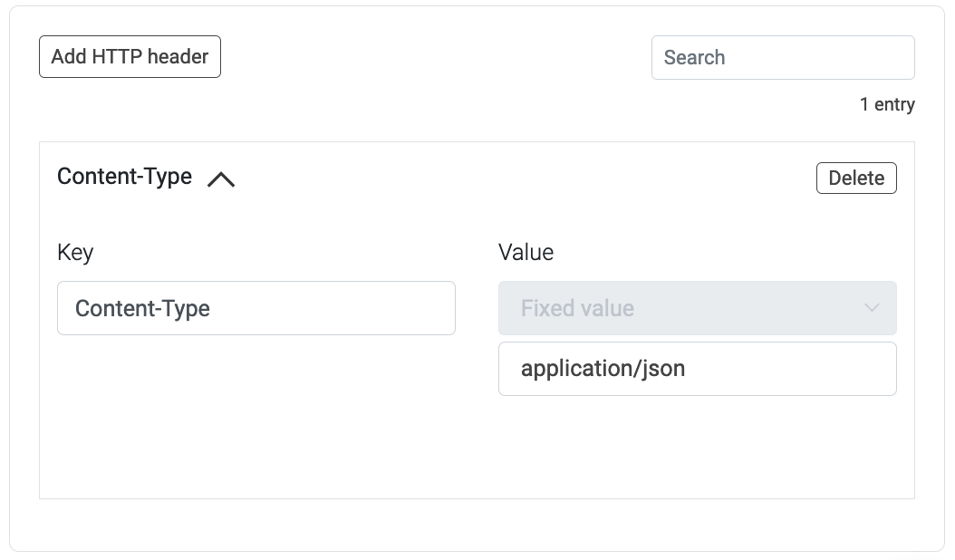
Task: Click the Key label above the input
Action: [x=75, y=252]
